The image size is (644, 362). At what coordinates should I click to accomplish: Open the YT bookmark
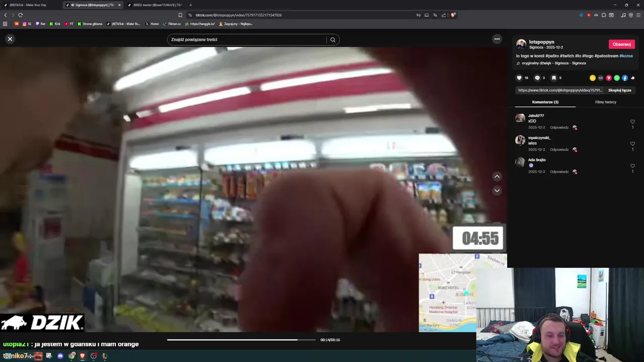(x=69, y=24)
